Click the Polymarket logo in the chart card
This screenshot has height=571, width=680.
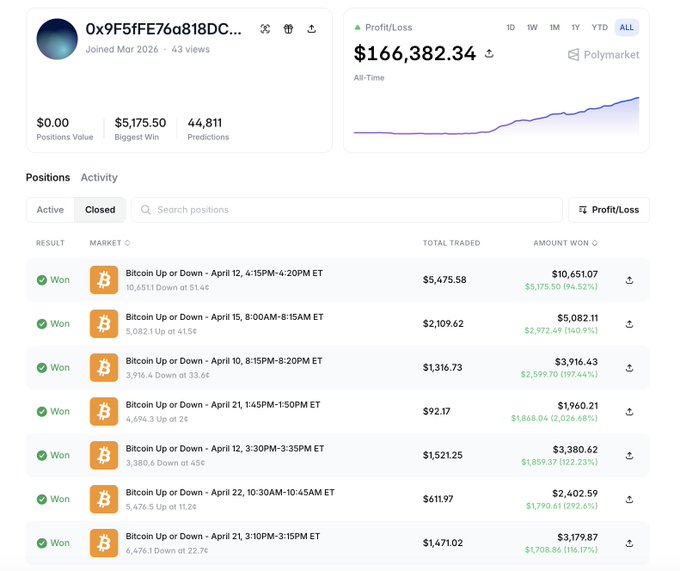pyautogui.click(x=603, y=55)
